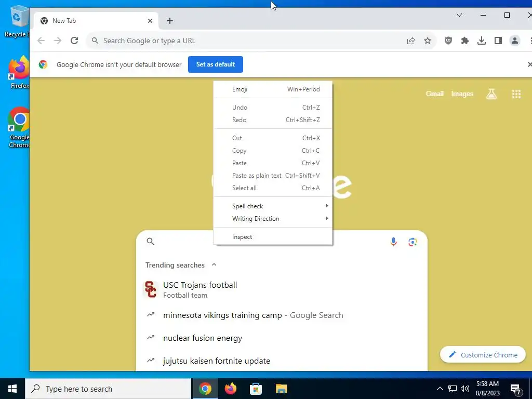Screen dimensions: 532x399
Task: Show the Downloads tray icon
Action: tap(482, 41)
